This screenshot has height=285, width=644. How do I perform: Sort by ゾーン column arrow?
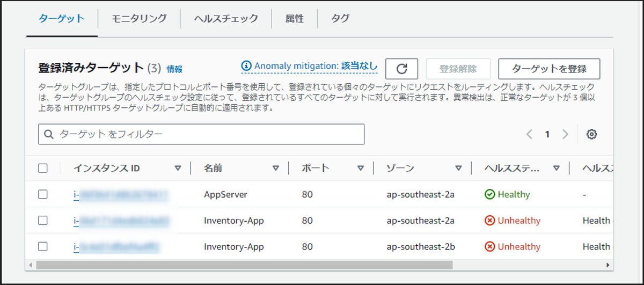458,168
